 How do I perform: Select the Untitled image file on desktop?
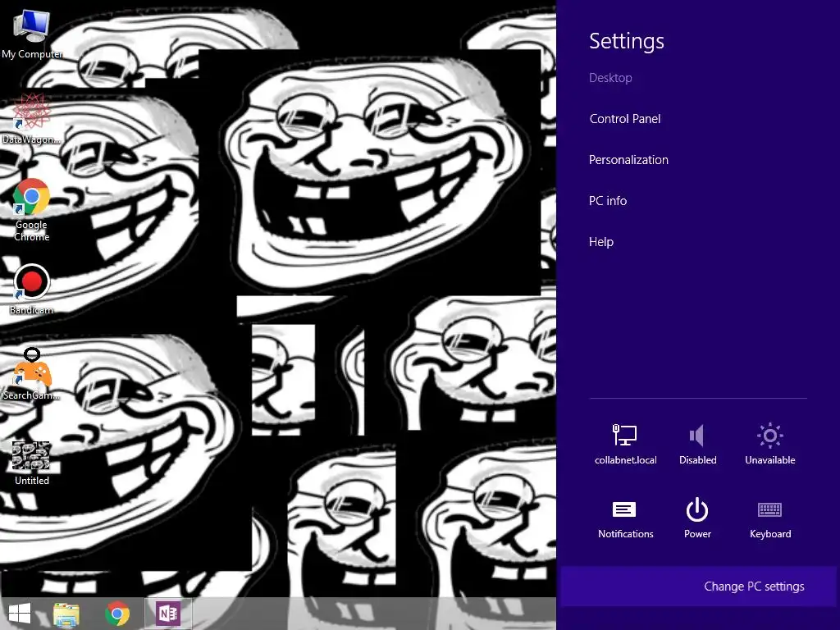click(32, 463)
